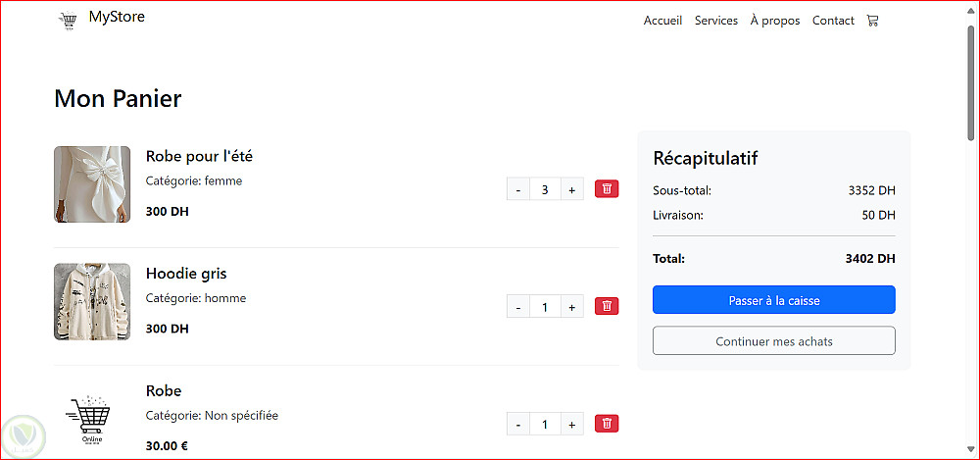Navigate to À propos
Image resolution: width=980 pixels, height=460 pixels.
(x=775, y=21)
